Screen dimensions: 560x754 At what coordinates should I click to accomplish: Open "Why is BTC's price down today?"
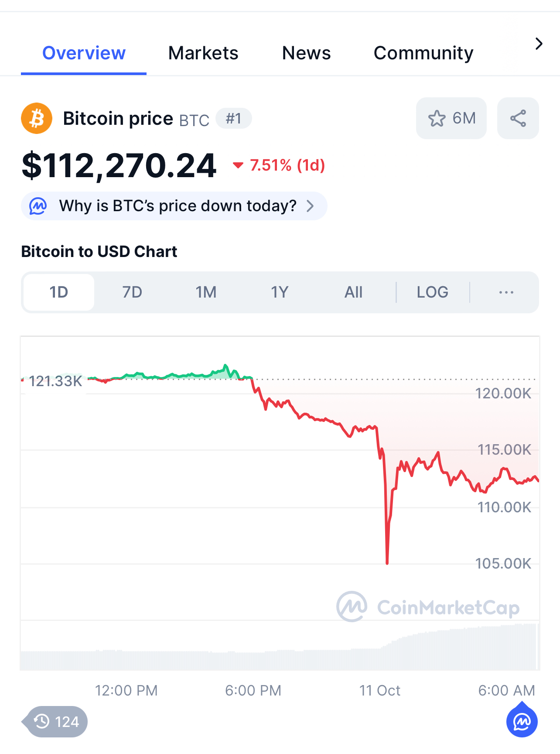[178, 206]
